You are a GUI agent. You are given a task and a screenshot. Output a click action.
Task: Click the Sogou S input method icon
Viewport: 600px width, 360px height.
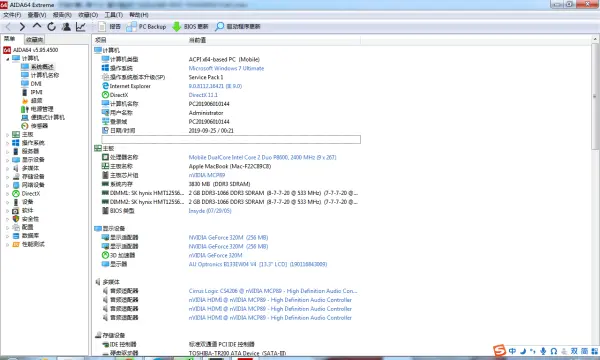coord(499,350)
